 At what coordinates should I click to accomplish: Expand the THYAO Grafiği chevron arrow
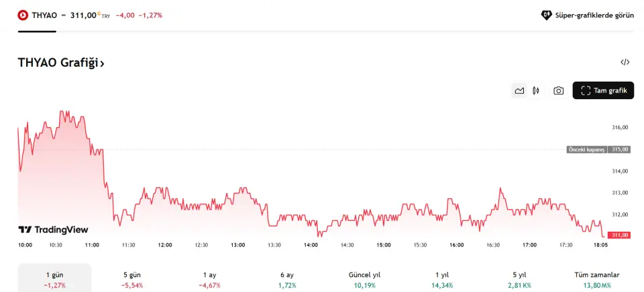102,64
